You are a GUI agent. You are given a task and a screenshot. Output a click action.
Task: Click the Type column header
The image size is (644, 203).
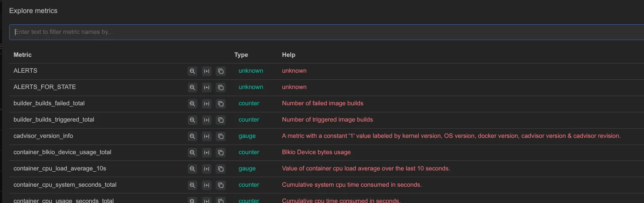(241, 55)
